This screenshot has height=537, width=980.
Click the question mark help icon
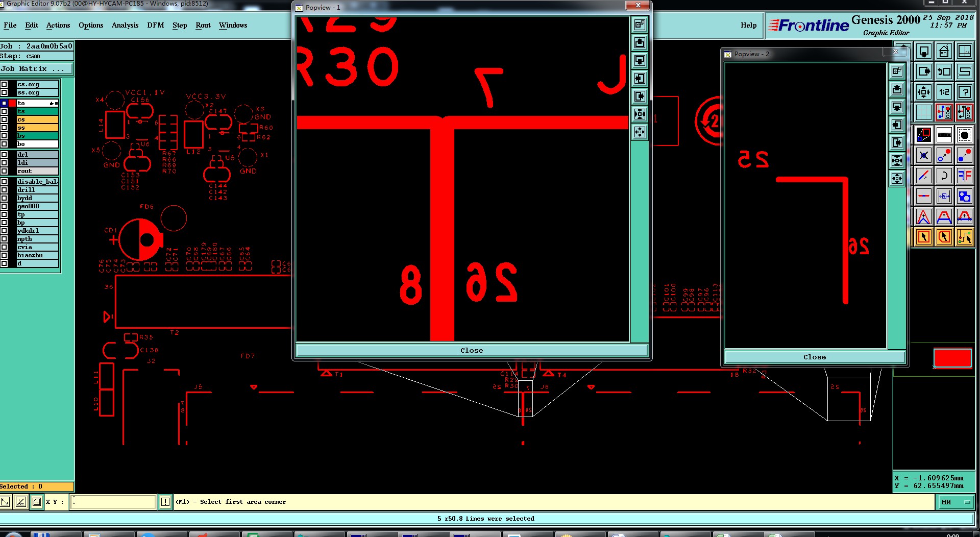tap(964, 92)
